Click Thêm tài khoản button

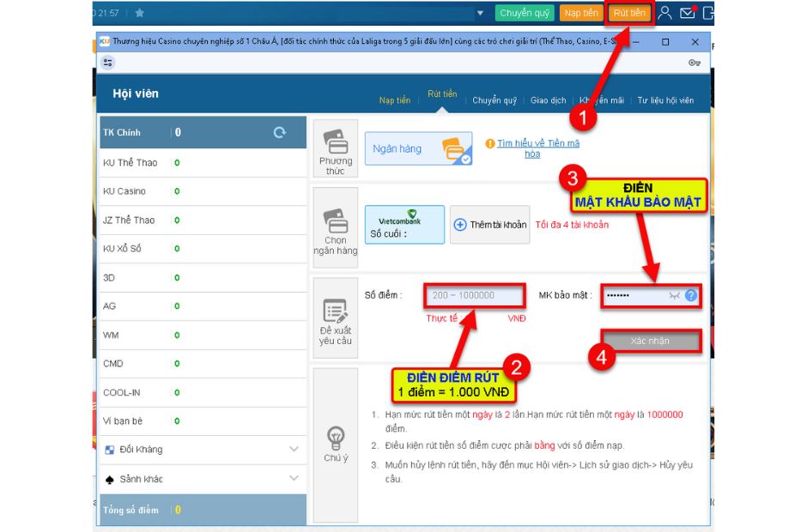490,224
